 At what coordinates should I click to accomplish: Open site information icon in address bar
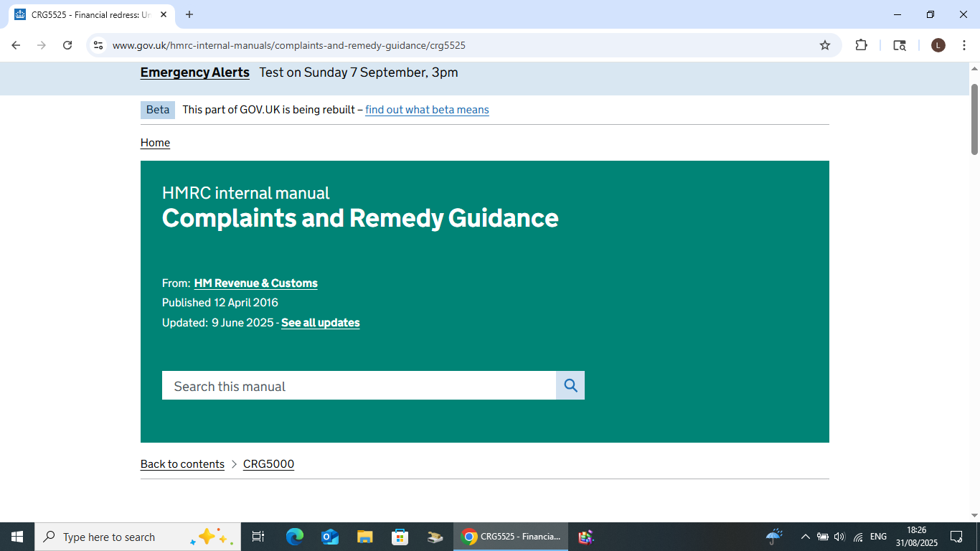click(99, 45)
